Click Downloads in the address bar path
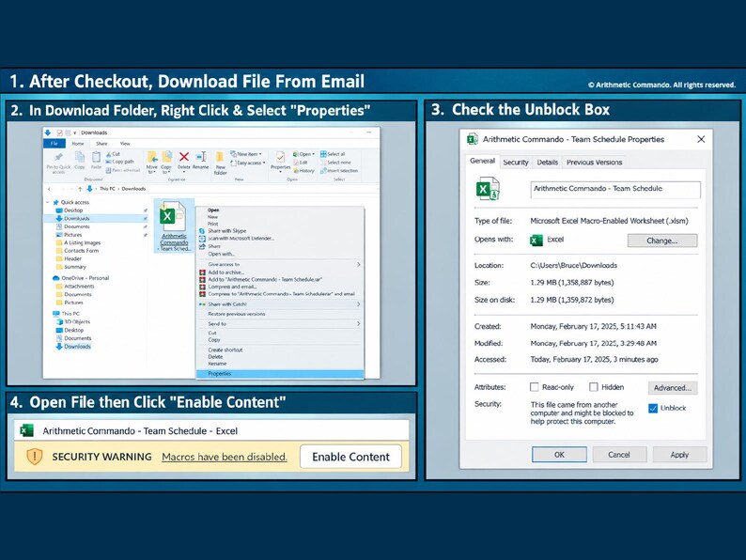 (133, 189)
